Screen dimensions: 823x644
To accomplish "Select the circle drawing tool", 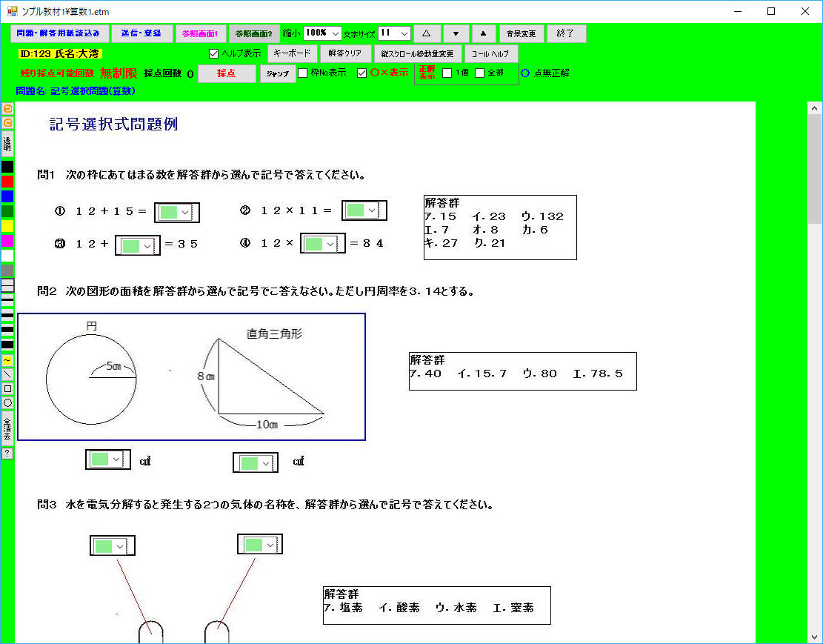I will (x=7, y=402).
